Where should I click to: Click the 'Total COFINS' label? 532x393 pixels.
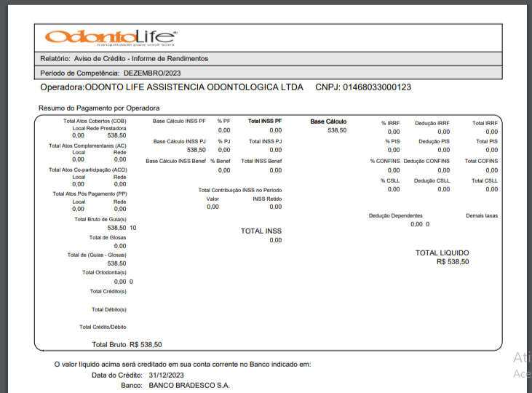481,162
